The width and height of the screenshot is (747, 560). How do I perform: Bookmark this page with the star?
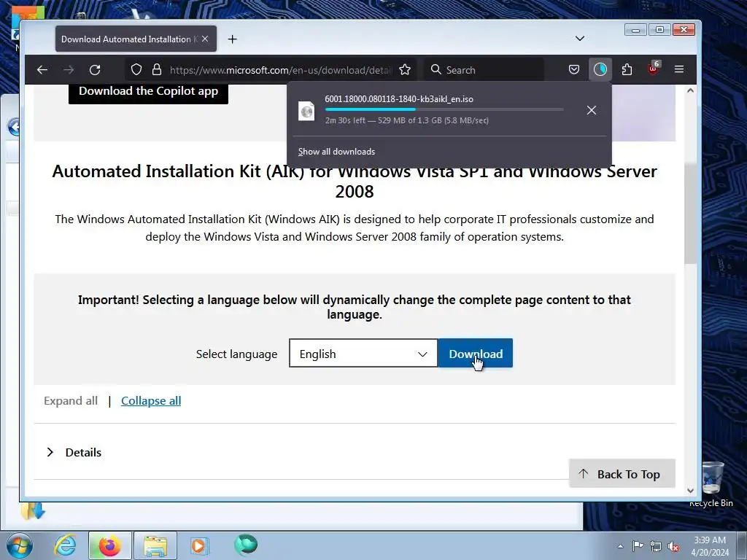(405, 70)
